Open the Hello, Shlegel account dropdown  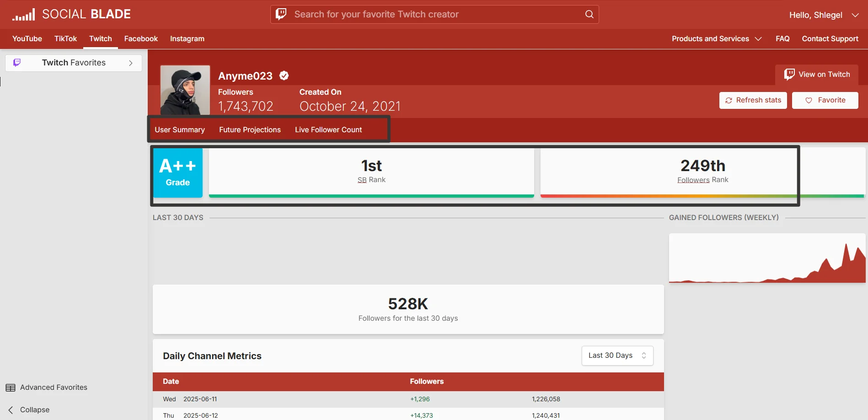point(823,14)
